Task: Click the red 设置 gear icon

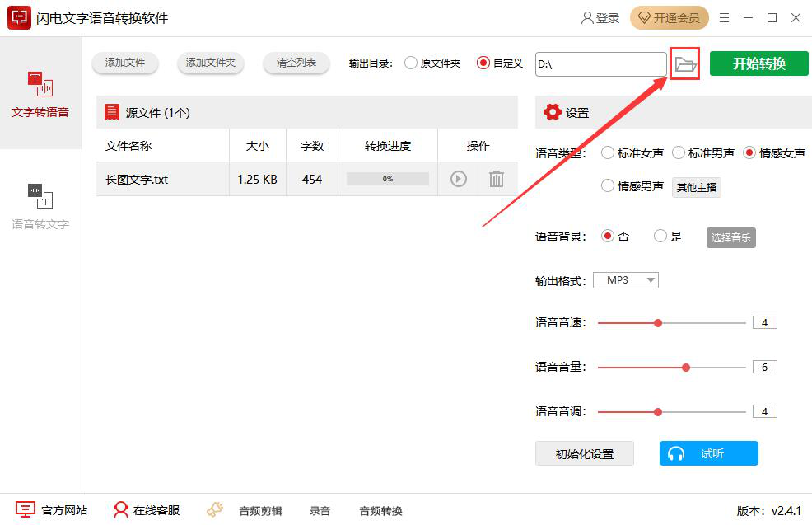Action: point(552,112)
